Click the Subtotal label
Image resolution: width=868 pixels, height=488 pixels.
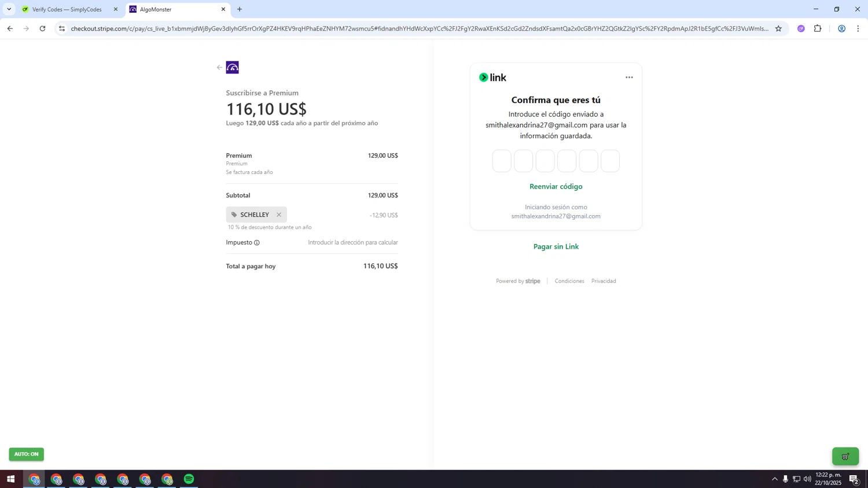click(238, 195)
